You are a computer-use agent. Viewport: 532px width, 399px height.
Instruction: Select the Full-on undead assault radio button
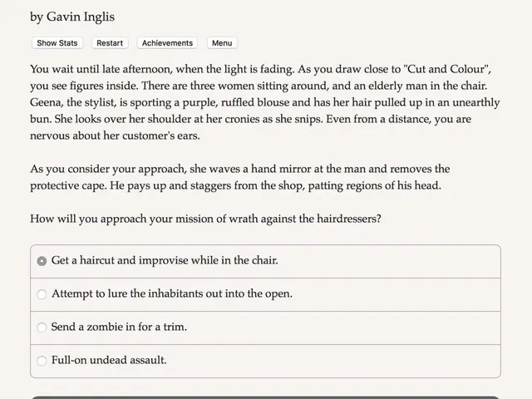pyautogui.click(x=42, y=361)
